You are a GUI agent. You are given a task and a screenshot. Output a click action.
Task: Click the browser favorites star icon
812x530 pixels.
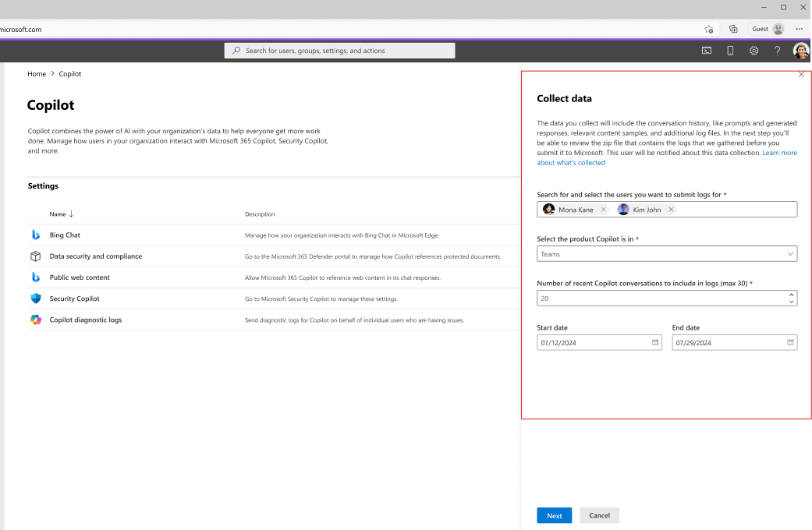click(x=709, y=29)
